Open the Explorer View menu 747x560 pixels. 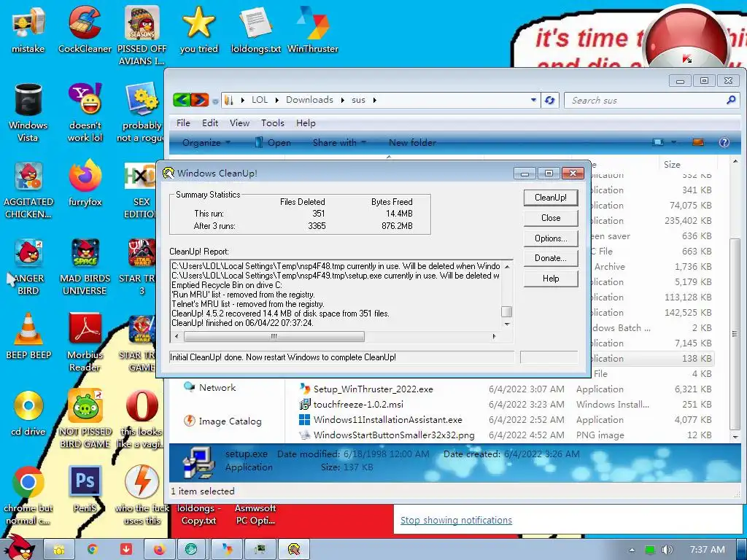coord(239,122)
